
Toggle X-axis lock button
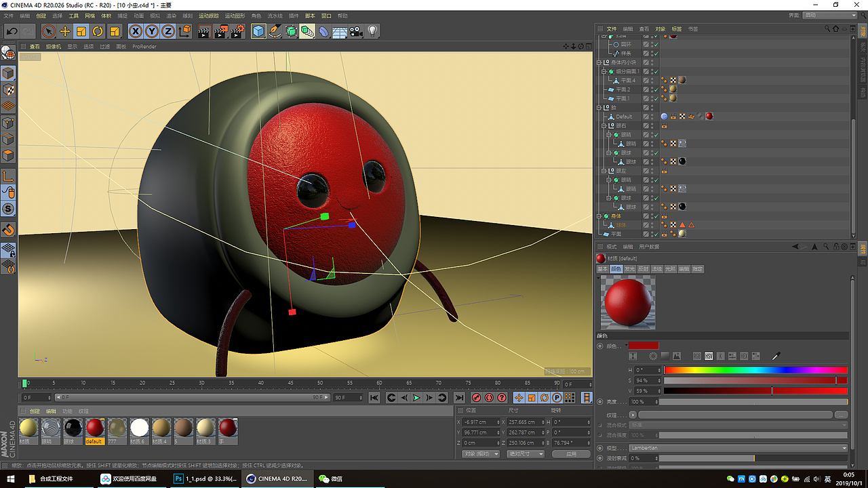click(x=136, y=31)
